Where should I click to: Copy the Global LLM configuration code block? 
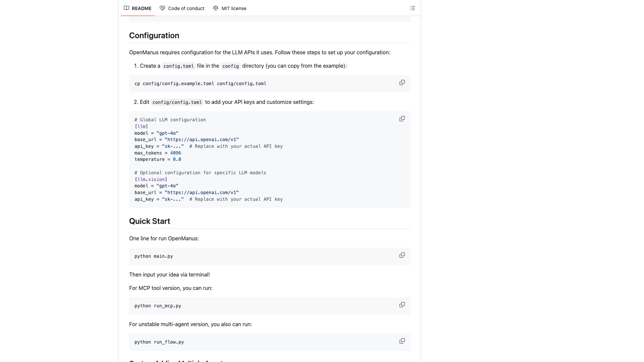[x=402, y=119]
